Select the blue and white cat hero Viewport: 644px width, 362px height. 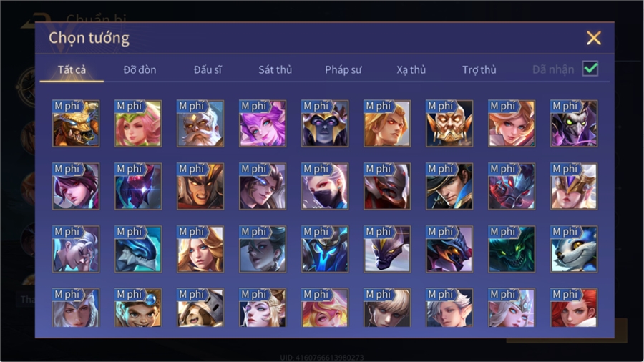click(x=574, y=249)
